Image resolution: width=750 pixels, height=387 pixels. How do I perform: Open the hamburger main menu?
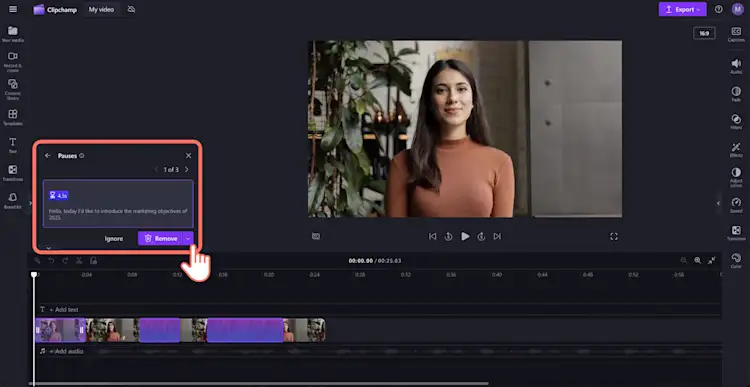point(13,9)
